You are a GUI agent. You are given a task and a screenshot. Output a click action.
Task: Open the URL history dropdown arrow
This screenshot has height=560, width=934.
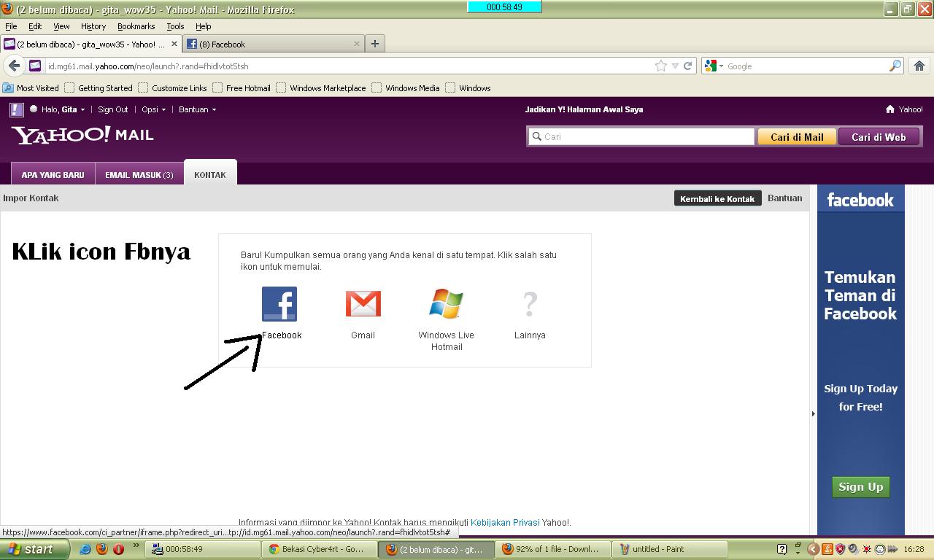675,66
